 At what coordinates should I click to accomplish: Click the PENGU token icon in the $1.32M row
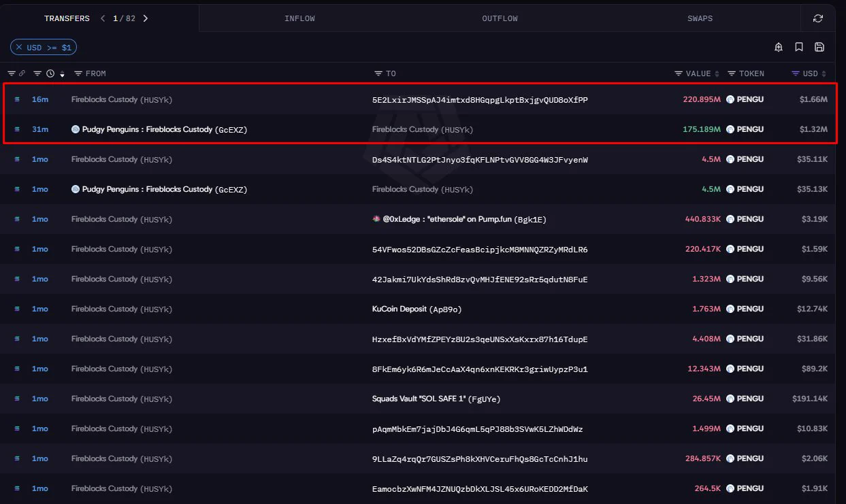pos(730,129)
